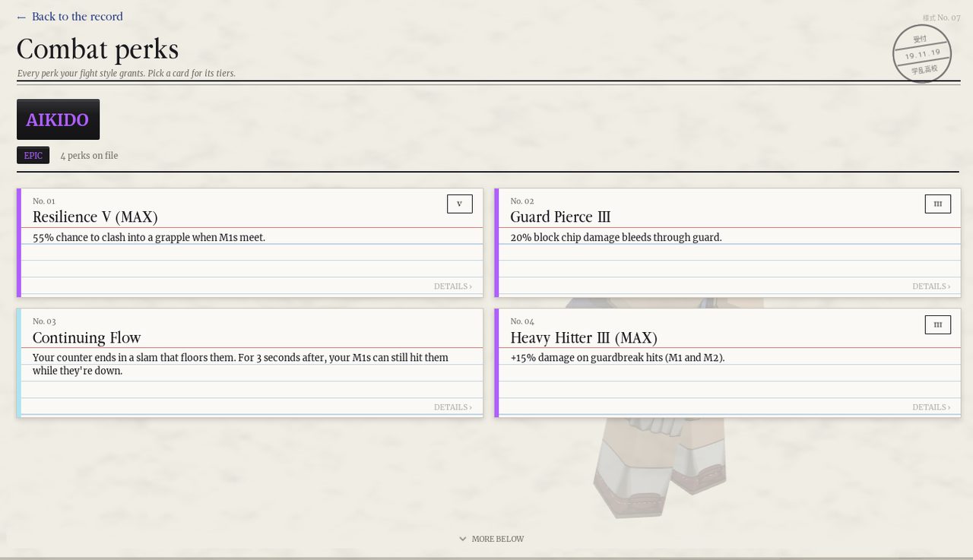Screen dimensions: 973x560
Task: Click the tier III badge on Heavy Hitter
Action: (x=938, y=324)
